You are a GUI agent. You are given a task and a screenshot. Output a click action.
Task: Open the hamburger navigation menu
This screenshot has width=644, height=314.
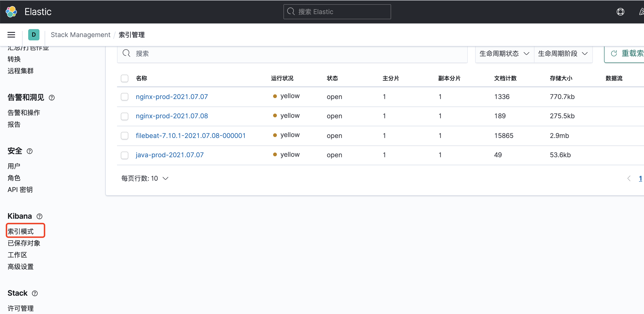pyautogui.click(x=11, y=35)
